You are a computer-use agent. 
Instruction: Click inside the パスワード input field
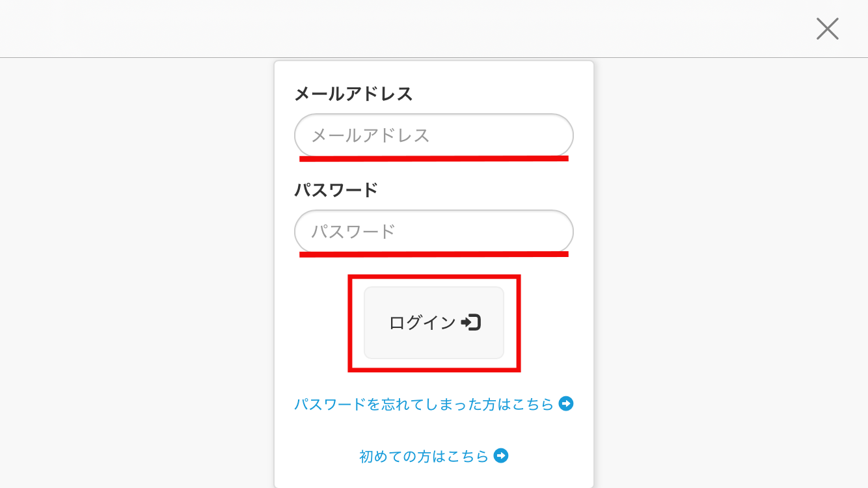pyautogui.click(x=433, y=231)
